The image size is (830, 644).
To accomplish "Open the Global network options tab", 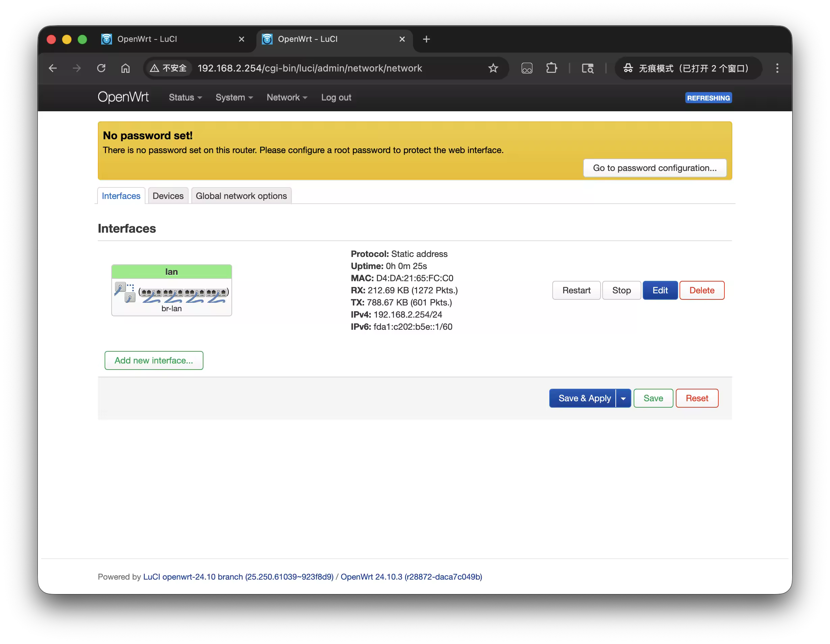I will click(241, 196).
